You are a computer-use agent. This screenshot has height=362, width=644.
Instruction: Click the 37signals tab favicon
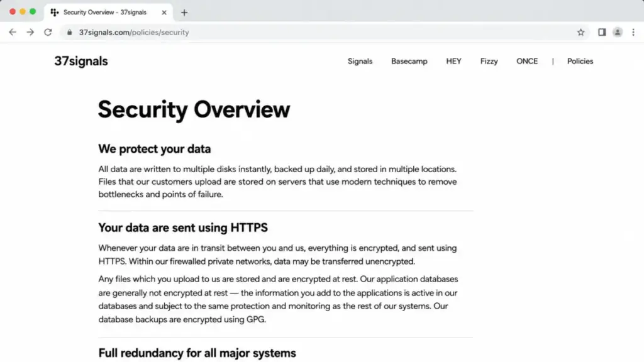54,13
